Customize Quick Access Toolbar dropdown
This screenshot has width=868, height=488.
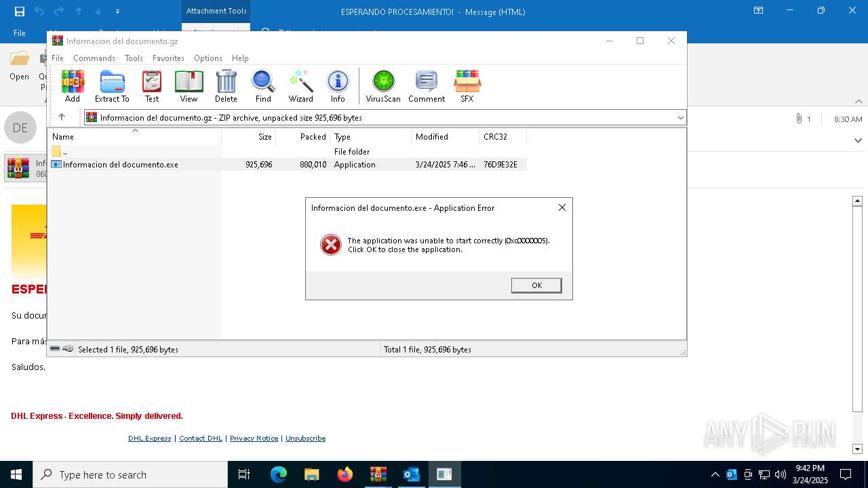(x=117, y=12)
